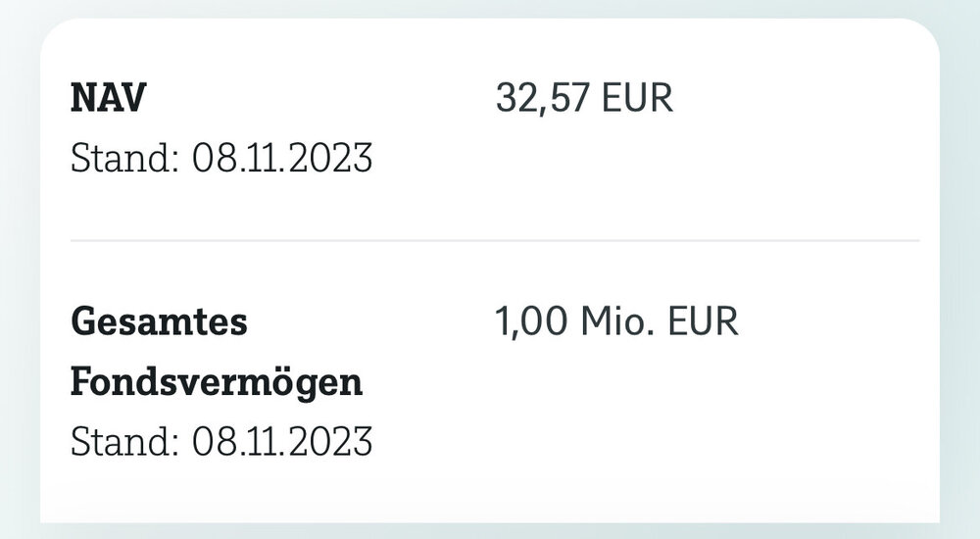The width and height of the screenshot is (980, 539).
Task: Click the "Stand:" word beneath NAV
Action: [x=124, y=159]
